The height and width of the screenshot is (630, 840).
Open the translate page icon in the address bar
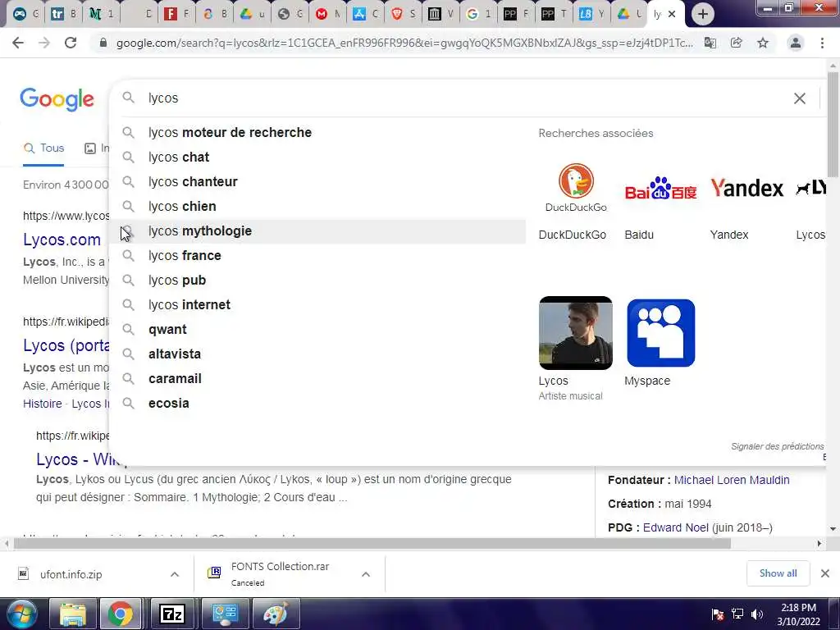[710, 43]
